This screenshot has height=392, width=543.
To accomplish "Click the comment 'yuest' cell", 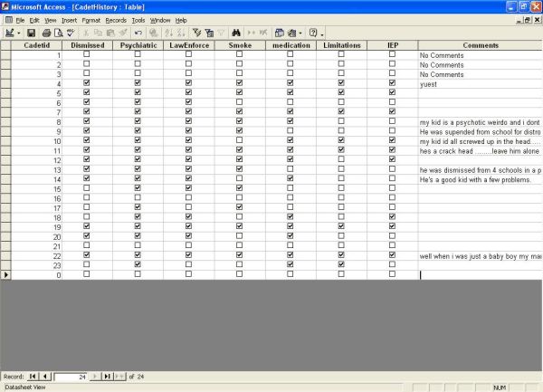I will pos(481,84).
